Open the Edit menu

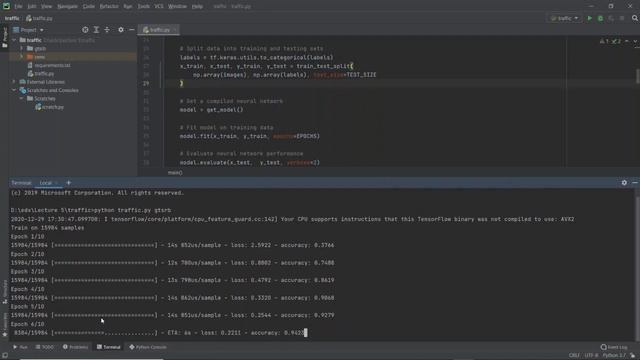pyautogui.click(x=32, y=7)
